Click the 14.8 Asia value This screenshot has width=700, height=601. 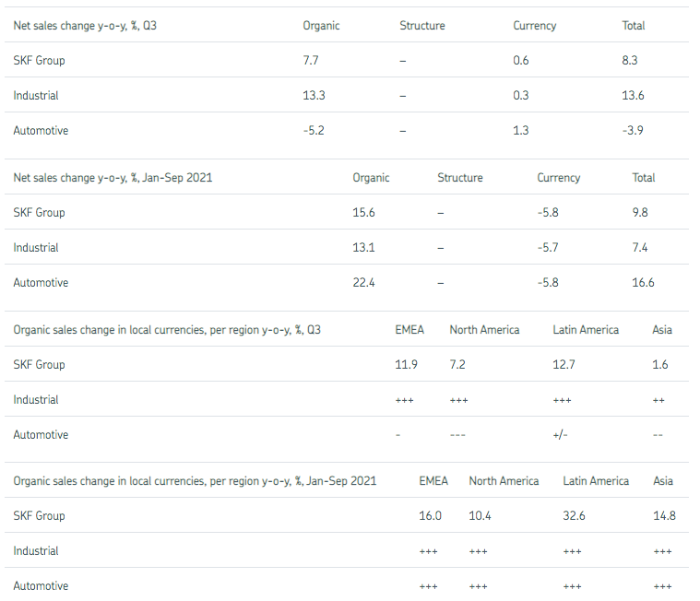tap(663, 516)
